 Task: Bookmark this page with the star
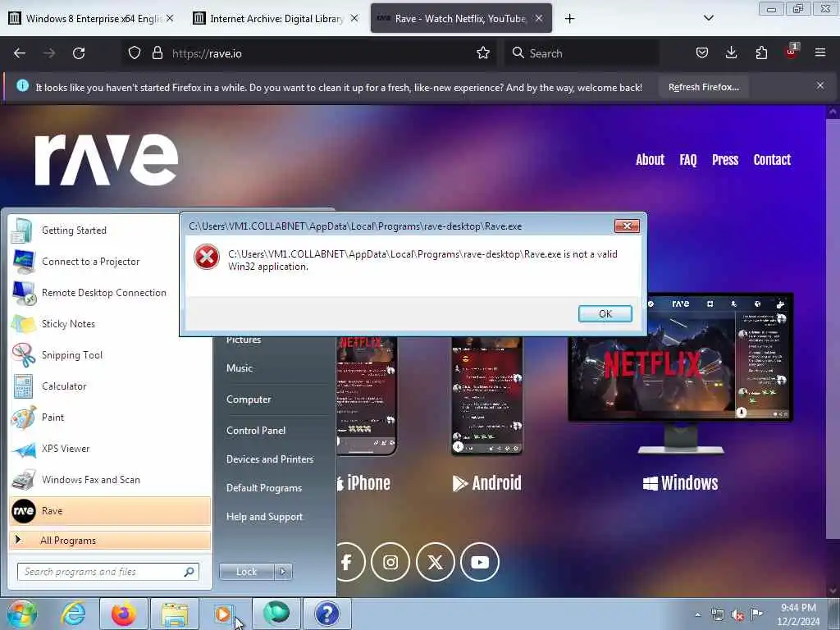click(x=482, y=53)
